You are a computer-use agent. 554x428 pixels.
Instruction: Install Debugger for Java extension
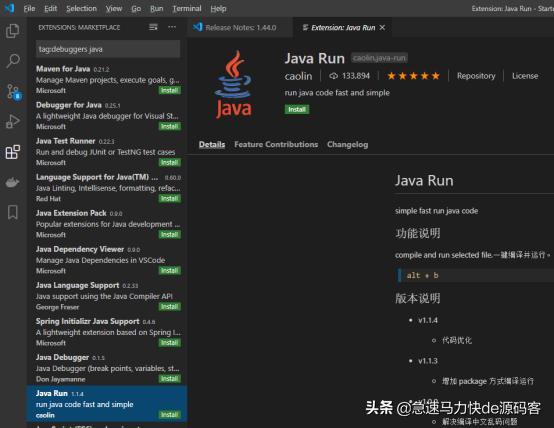[170, 127]
